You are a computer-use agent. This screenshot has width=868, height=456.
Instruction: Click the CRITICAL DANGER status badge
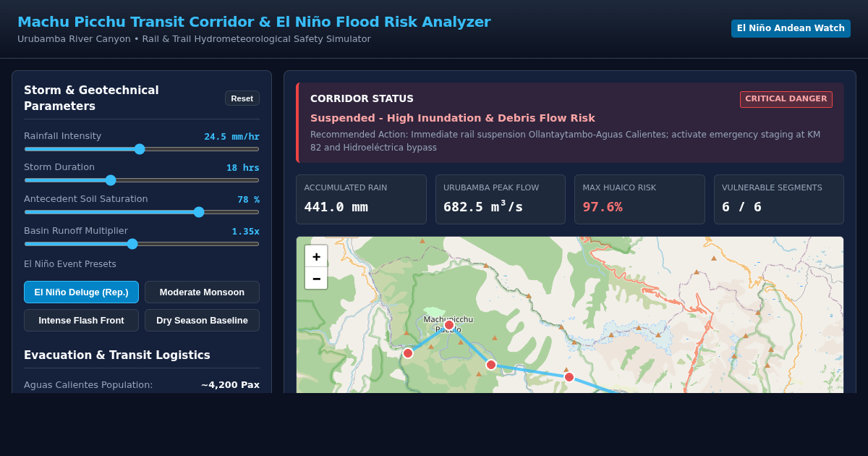(786, 99)
